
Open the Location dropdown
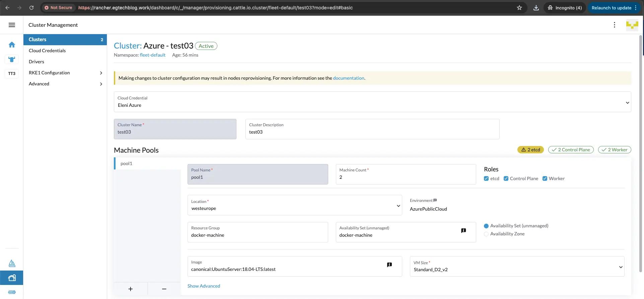point(295,205)
